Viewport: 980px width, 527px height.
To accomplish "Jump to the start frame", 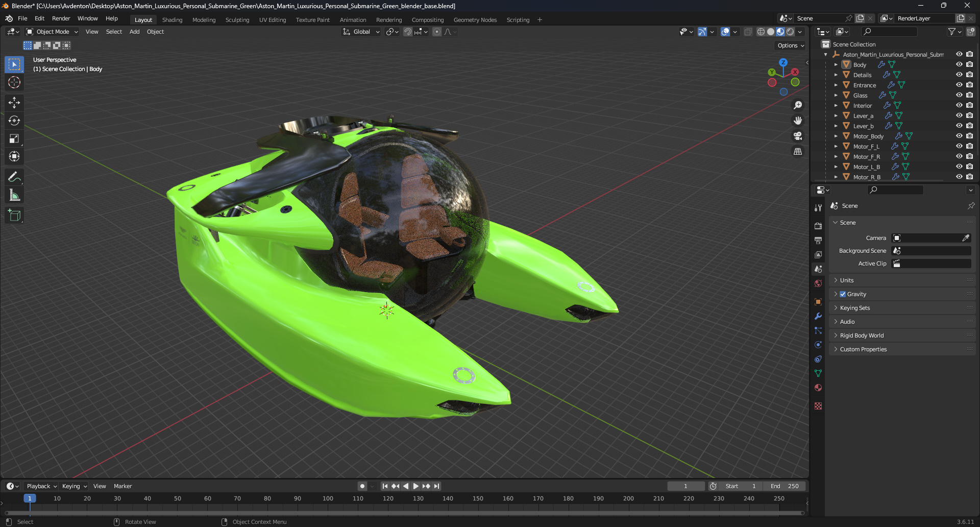I will (385, 486).
